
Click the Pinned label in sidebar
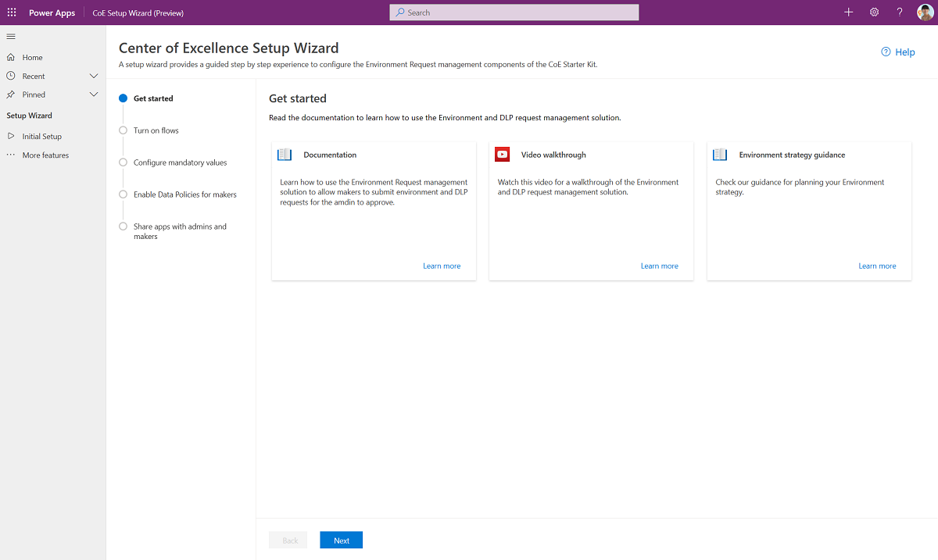[34, 95]
